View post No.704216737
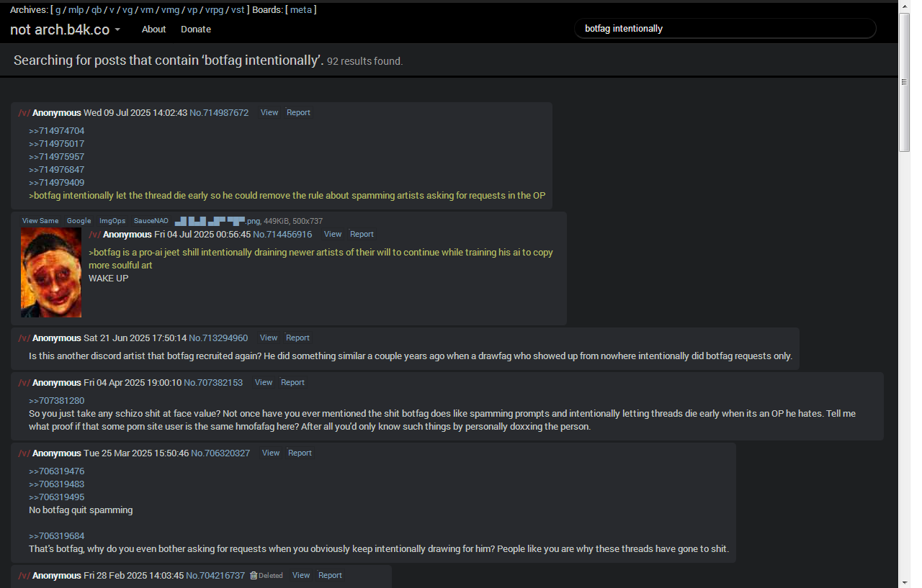 (x=301, y=575)
